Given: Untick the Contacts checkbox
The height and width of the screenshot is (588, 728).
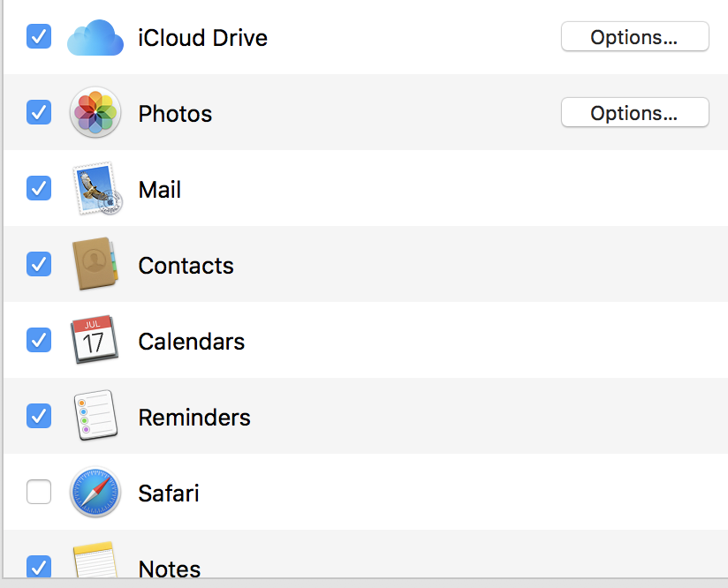Looking at the screenshot, I should (x=39, y=264).
